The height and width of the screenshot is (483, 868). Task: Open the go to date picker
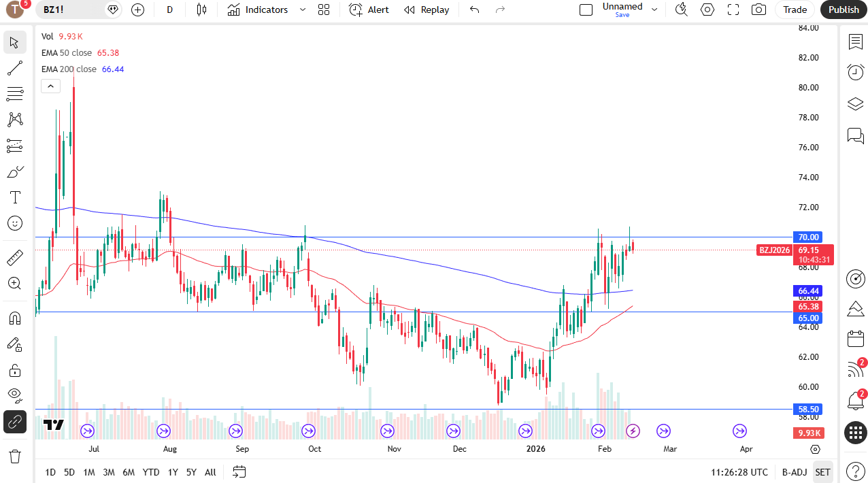[x=239, y=472]
